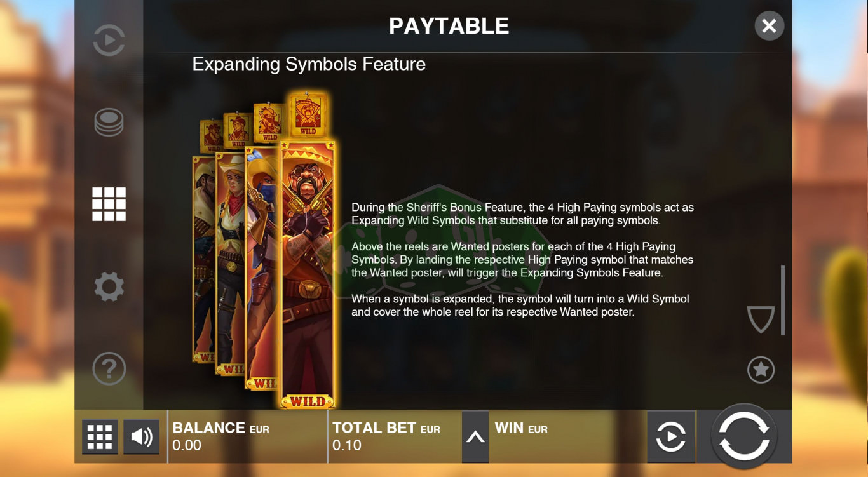Open the question mark help page
This screenshot has width=868, height=477.
click(x=109, y=368)
